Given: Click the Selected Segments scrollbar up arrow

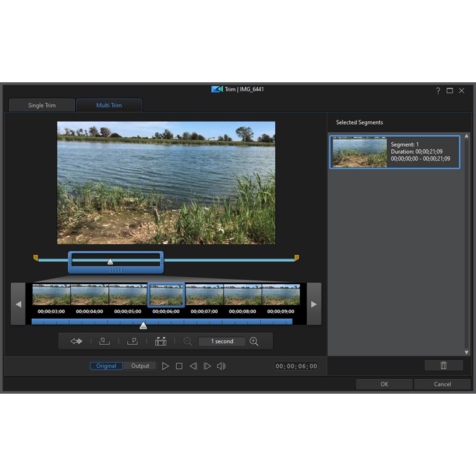Looking at the screenshot, I should click(x=467, y=136).
